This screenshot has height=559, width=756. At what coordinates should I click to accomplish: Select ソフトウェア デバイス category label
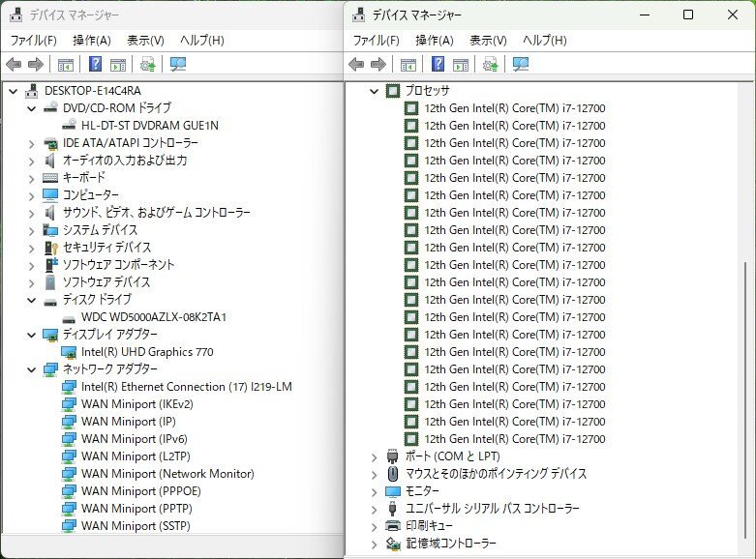(106, 282)
